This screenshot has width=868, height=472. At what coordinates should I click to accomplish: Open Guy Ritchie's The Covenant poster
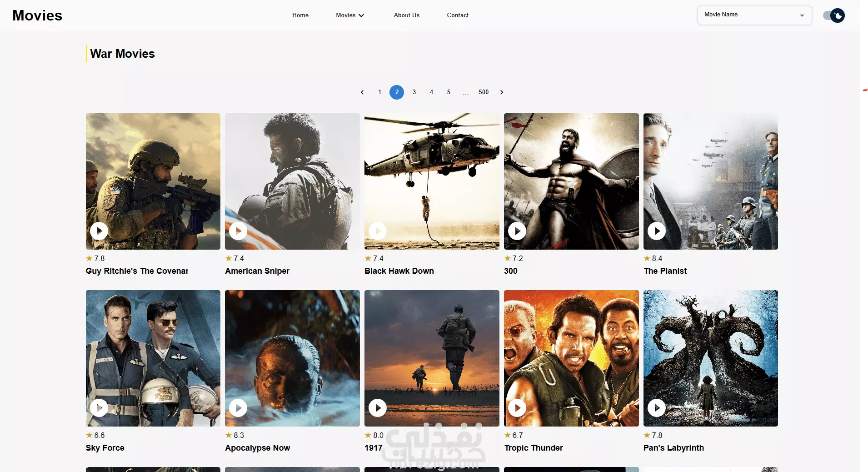[153, 181]
